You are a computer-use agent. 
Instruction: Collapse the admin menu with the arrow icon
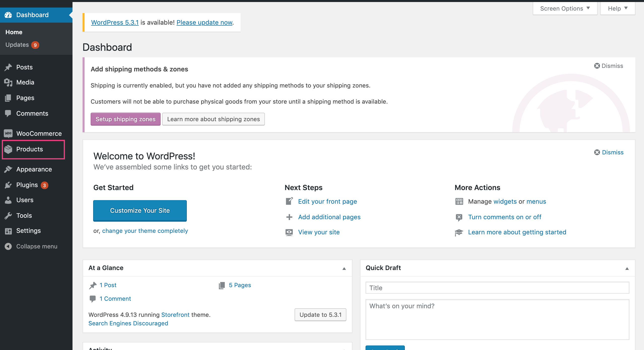tap(8, 246)
